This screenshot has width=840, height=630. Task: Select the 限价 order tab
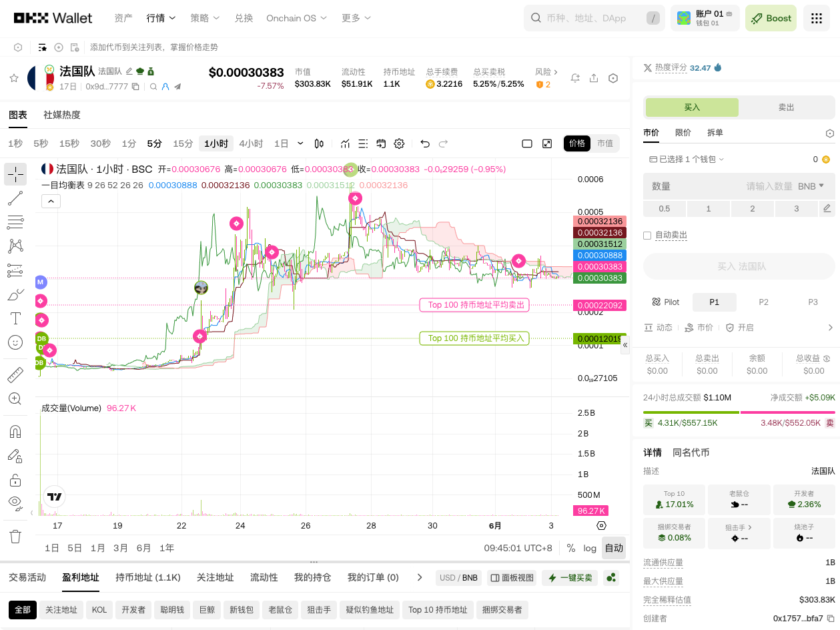(x=683, y=133)
